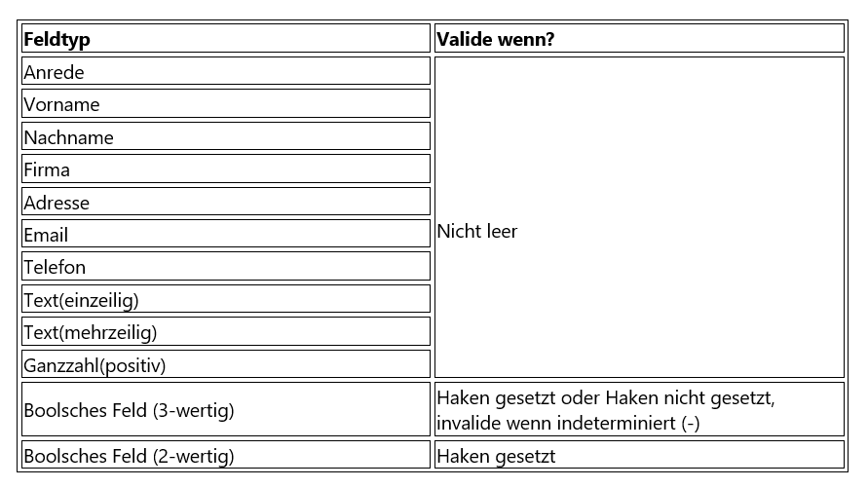The height and width of the screenshot is (488, 868).
Task: Click the word Feldtyp in the header
Action: click(x=57, y=40)
